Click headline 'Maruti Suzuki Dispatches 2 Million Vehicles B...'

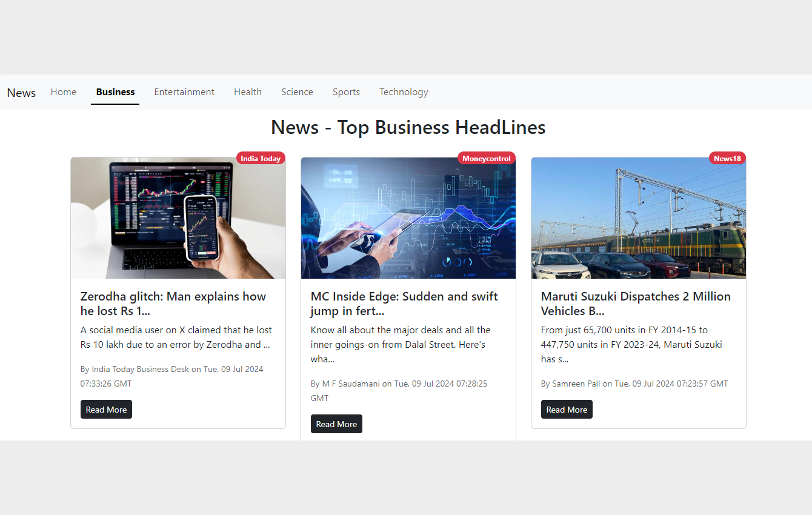pyautogui.click(x=636, y=304)
